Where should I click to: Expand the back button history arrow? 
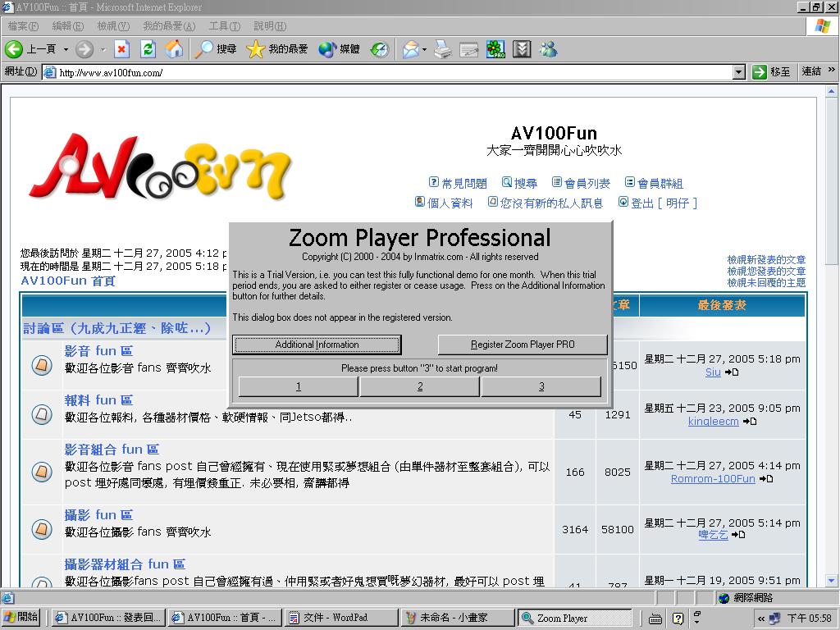click(x=66, y=49)
